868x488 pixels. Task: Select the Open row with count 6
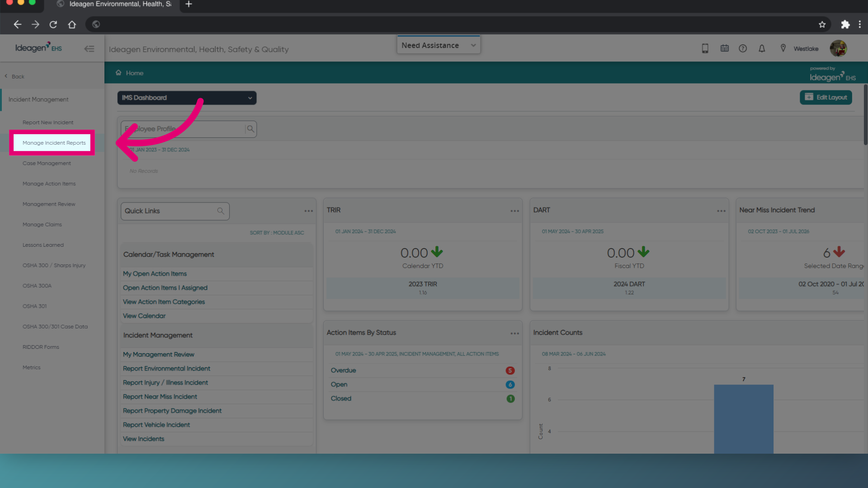tap(423, 385)
